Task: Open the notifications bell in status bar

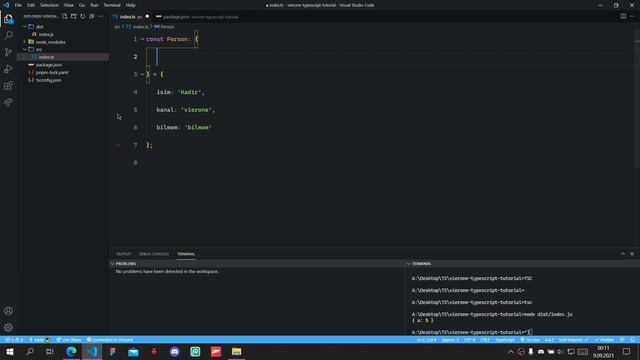Action: 632,340
